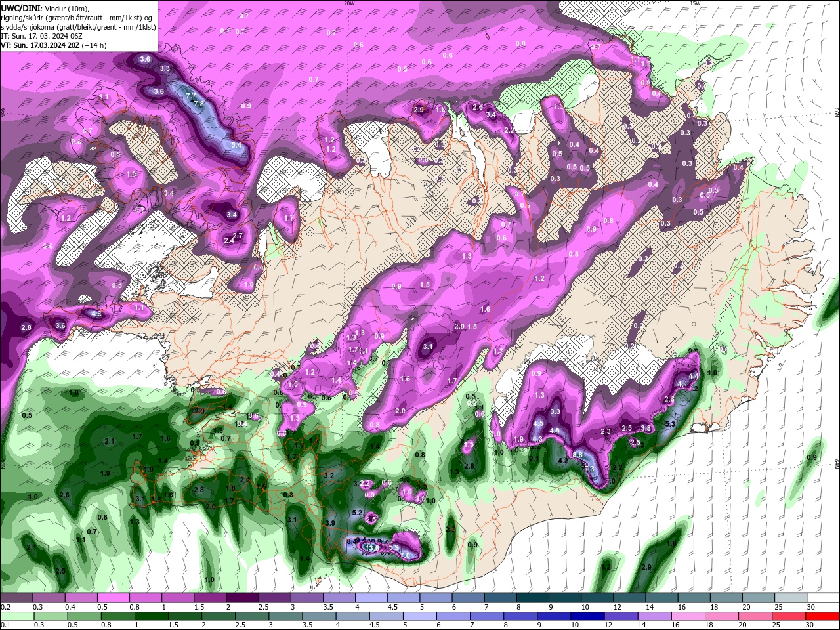Click the 4.2 value near the south coast
The height and width of the screenshot is (630, 840).
563,461
